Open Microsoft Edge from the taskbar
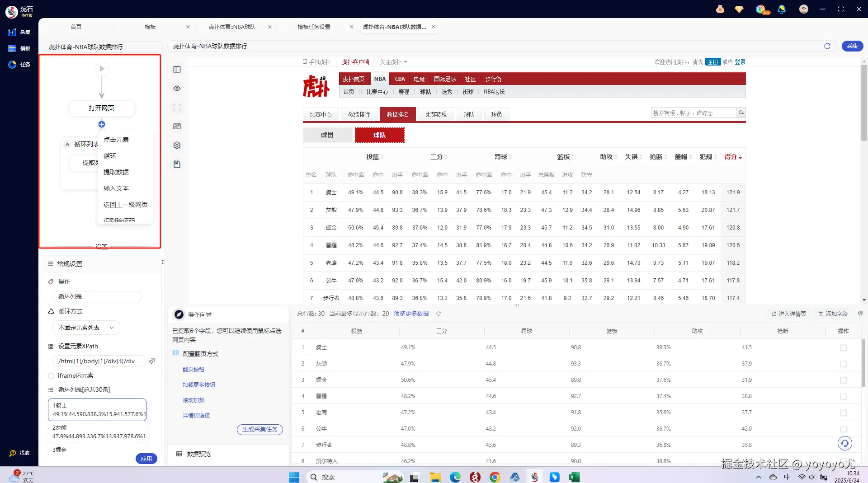Screen dimensions: 868x483 tap(455, 477)
